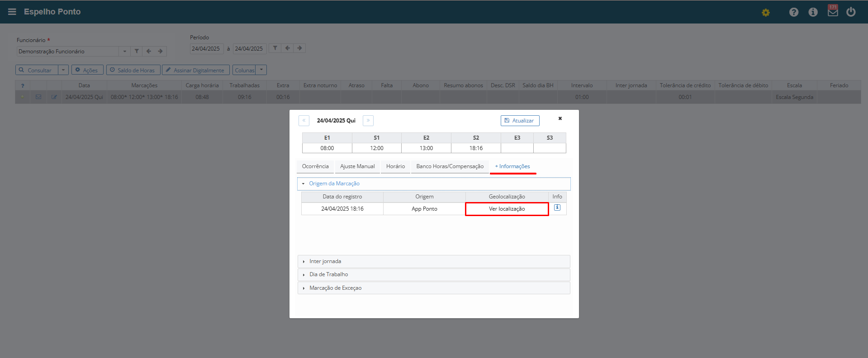
Task: Click the Período filter funnel icon
Action: click(275, 48)
